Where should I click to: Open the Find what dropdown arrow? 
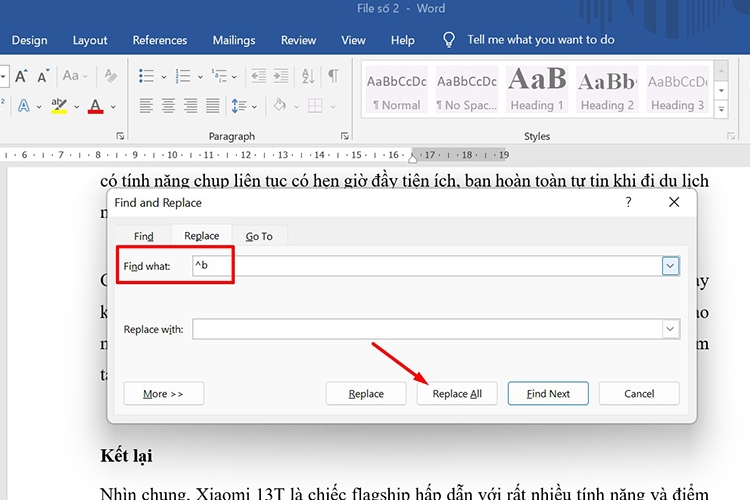tap(670, 266)
